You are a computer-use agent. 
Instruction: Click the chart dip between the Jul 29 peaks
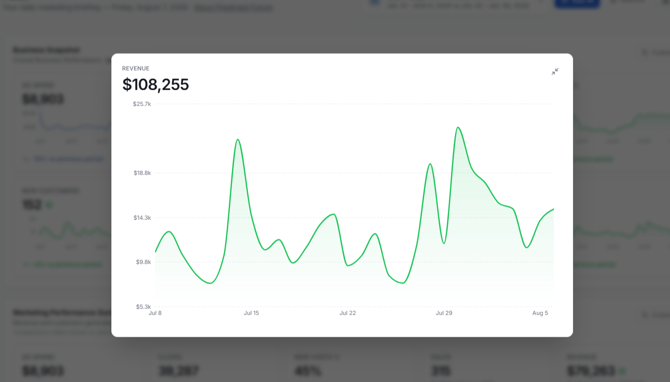pos(444,243)
